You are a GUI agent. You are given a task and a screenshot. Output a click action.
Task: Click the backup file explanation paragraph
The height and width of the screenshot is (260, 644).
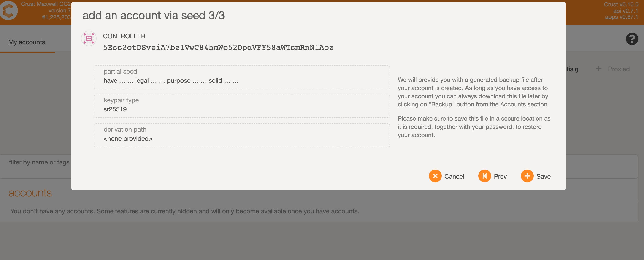[x=473, y=92]
